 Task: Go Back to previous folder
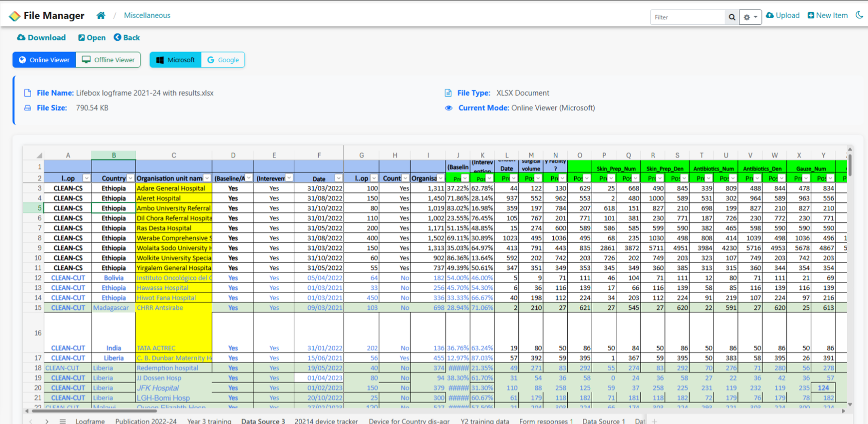(127, 37)
